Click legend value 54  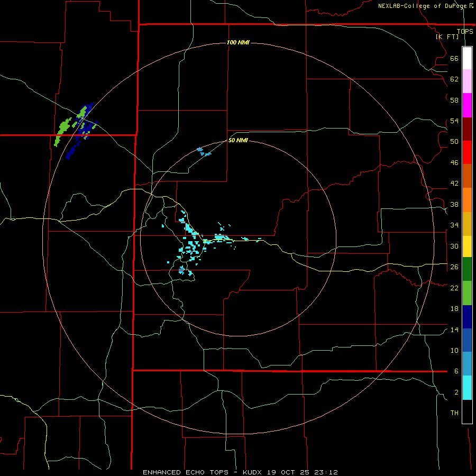(x=454, y=121)
